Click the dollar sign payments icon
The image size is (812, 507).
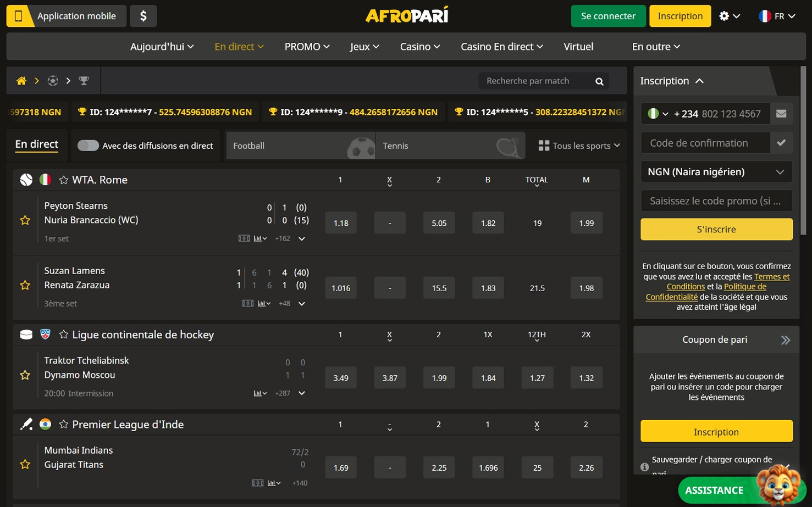point(143,16)
